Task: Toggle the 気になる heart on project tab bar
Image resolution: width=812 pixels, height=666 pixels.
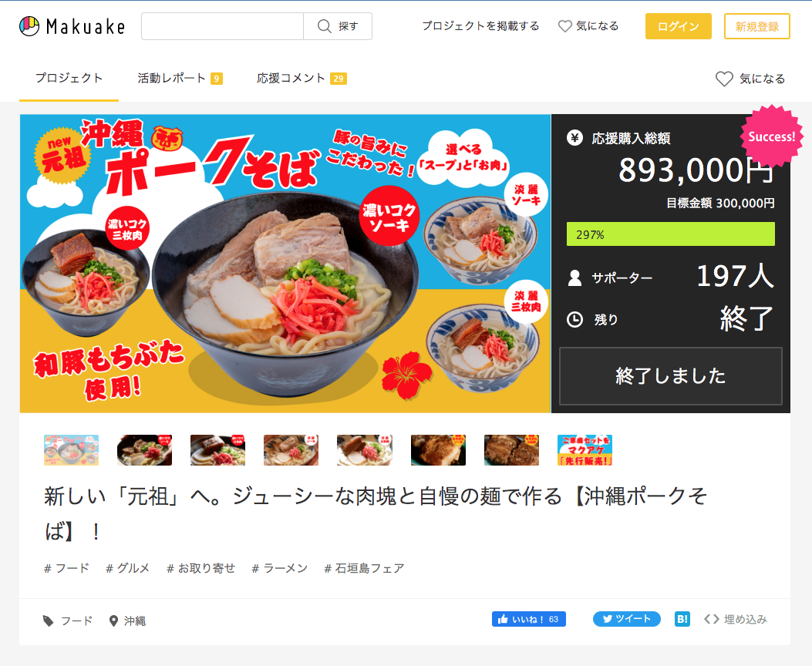Action: click(750, 79)
